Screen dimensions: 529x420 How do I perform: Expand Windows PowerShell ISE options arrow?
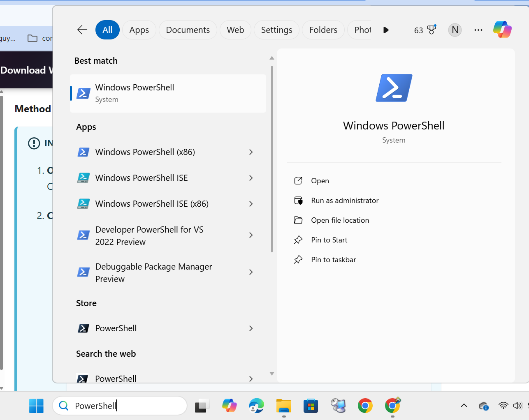(x=251, y=178)
